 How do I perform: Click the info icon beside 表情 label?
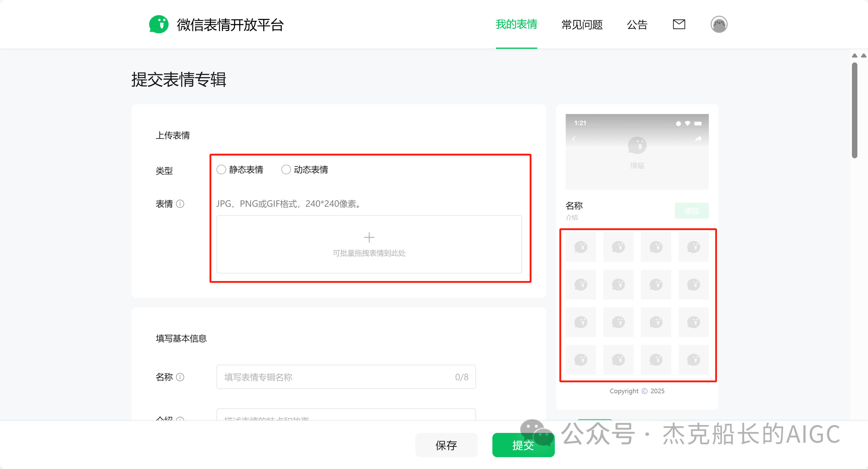tap(181, 204)
